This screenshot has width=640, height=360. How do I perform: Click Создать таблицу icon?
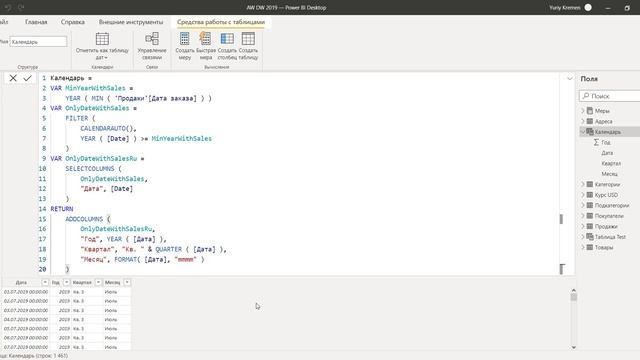click(x=248, y=39)
